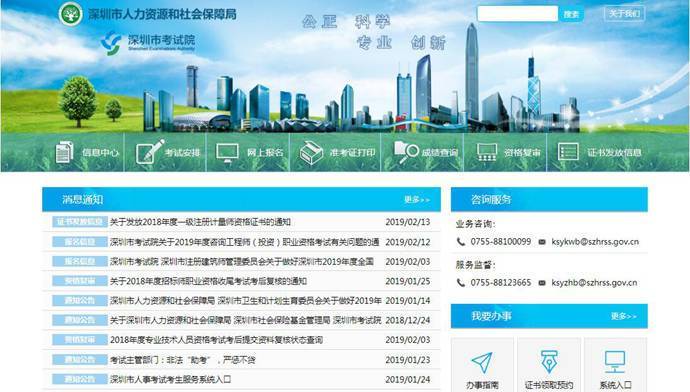Viewport: 690px width, 392px height.
Task: Click the 消息通知 section title
Action: pos(82,200)
